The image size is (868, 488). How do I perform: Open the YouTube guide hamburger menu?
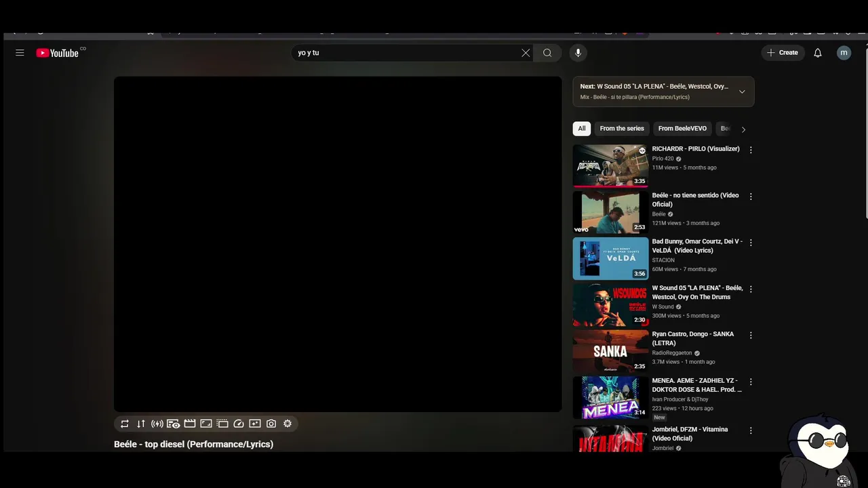(x=20, y=53)
